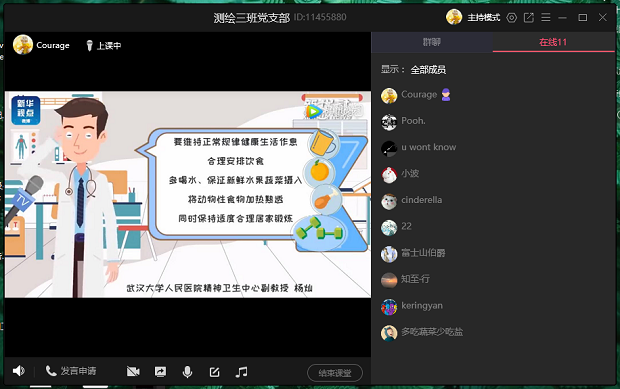Viewport: 620px width, 389px height.
Task: Click the music note icon
Action: [241, 372]
